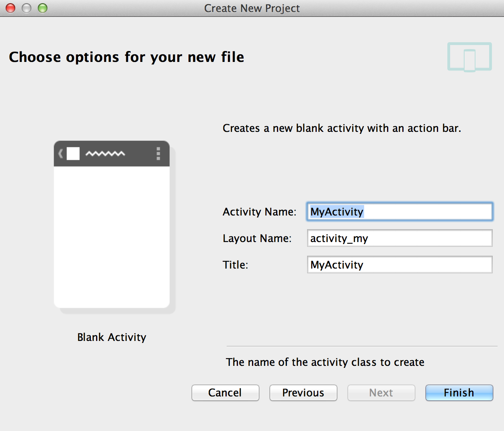Click the Blank Activity caption label
Viewport: 504px width, 431px height.
112,337
